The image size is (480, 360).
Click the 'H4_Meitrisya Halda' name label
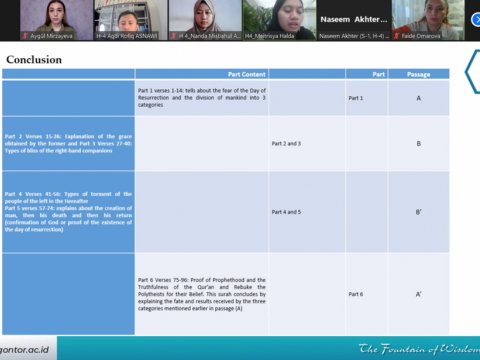coord(270,36)
